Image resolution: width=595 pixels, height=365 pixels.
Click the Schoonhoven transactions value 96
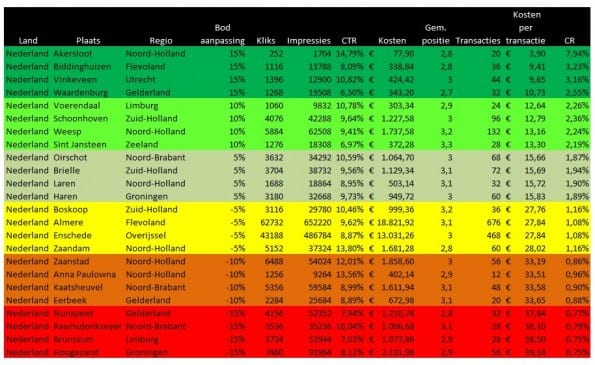(x=496, y=119)
